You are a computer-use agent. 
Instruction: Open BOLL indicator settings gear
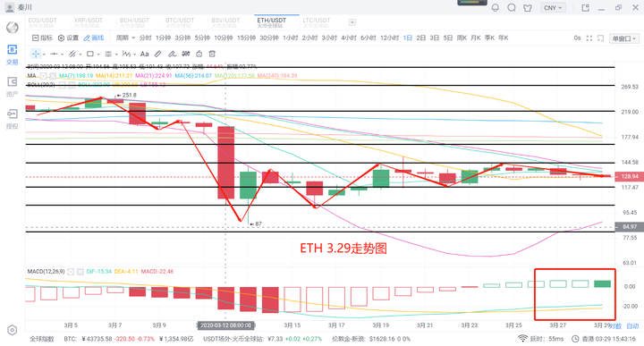point(62,85)
